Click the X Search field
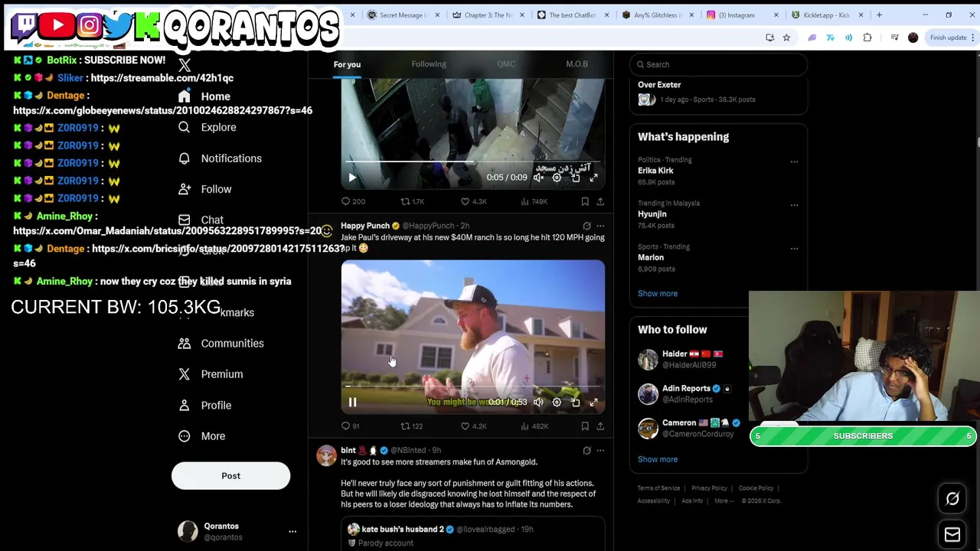The width and height of the screenshot is (980, 551). coord(718,64)
